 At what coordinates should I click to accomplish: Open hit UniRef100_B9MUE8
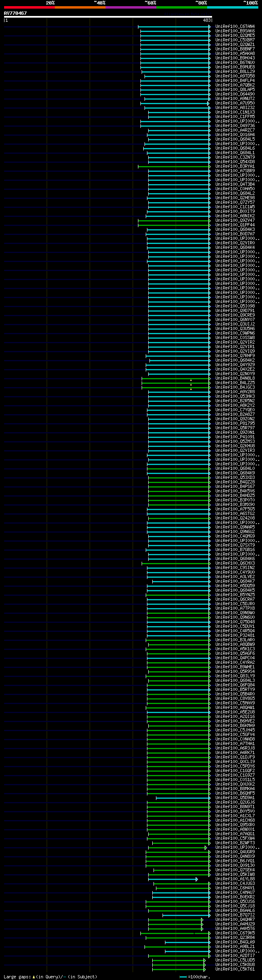(x=235, y=67)
